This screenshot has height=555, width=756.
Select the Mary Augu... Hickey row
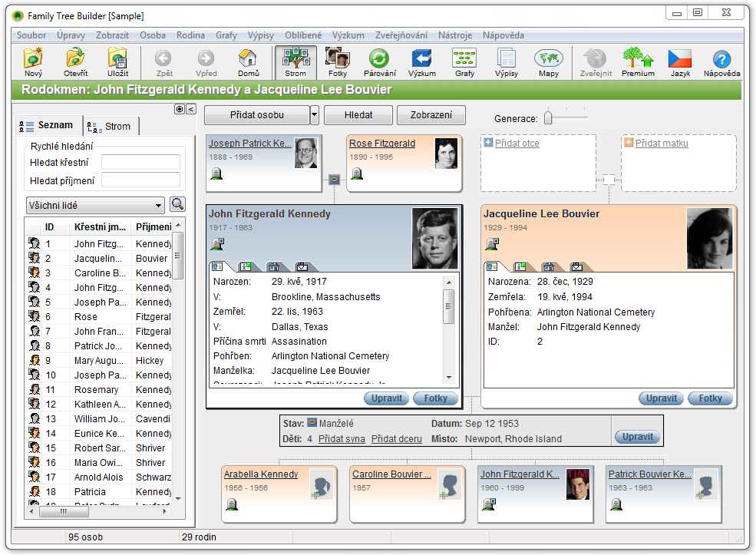(x=99, y=361)
